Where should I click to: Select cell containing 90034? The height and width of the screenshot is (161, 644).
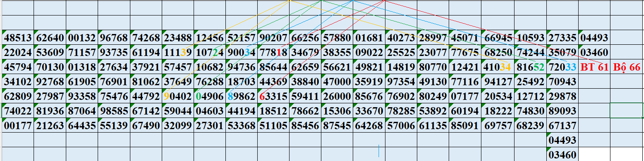point(241,53)
